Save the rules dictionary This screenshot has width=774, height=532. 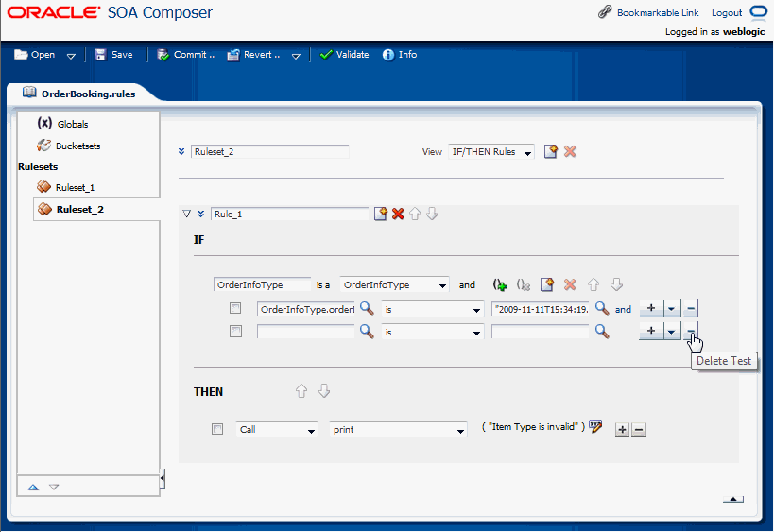coord(114,54)
